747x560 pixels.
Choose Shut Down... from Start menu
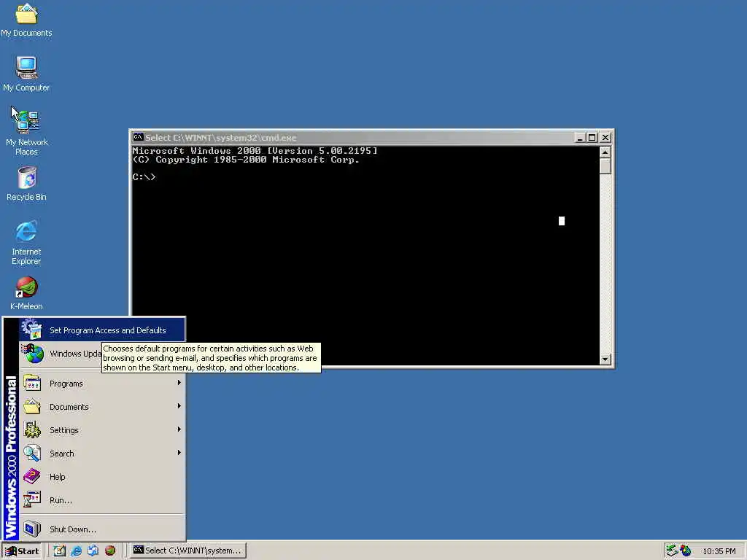click(x=102, y=529)
